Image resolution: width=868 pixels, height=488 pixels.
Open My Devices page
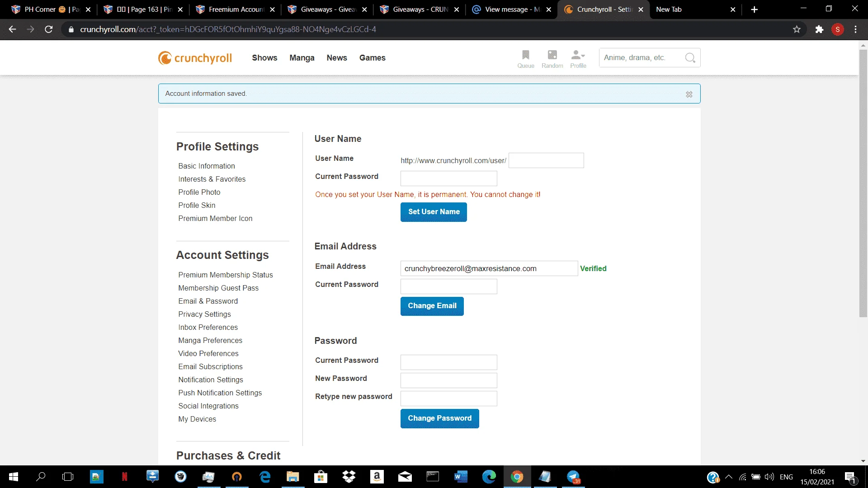click(x=197, y=419)
